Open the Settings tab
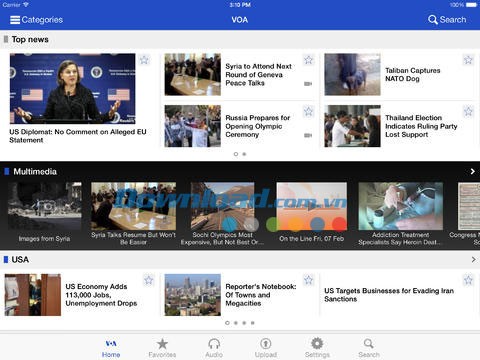 [317, 348]
